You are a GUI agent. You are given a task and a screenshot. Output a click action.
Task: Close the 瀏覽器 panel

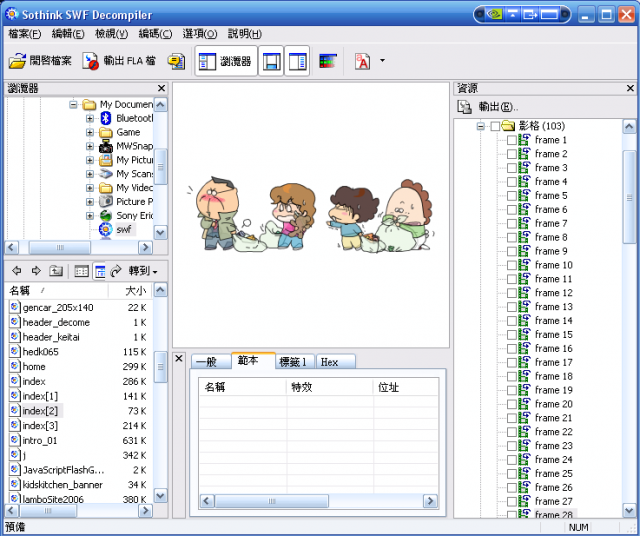(161, 88)
